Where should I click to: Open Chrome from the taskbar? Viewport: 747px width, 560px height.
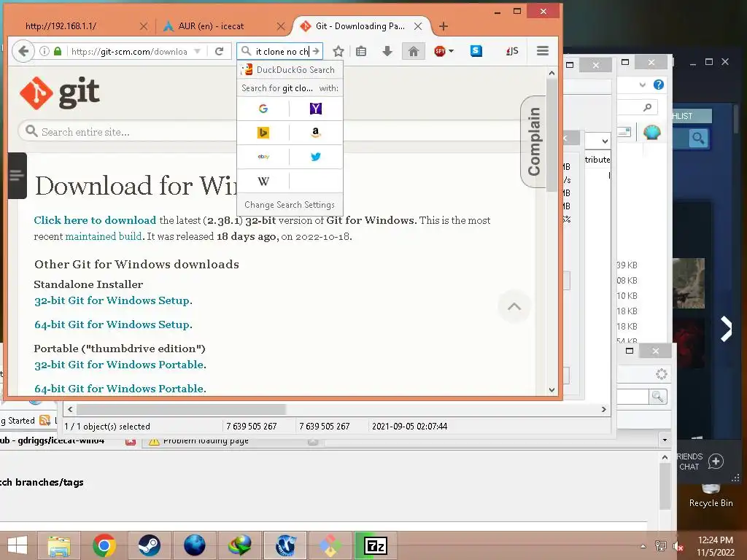(104, 545)
